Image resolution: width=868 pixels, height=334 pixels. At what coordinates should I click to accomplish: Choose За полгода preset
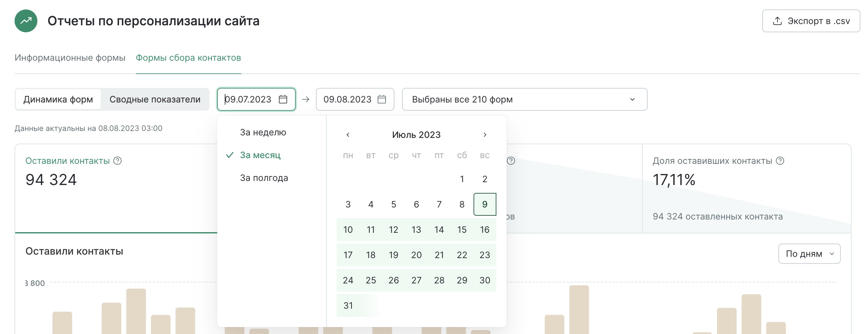[x=264, y=178]
